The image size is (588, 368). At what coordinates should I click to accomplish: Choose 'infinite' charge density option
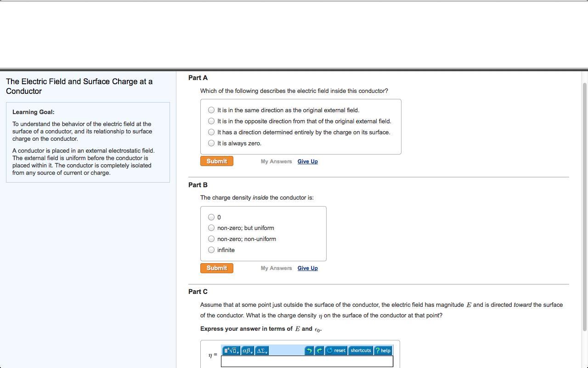211,250
